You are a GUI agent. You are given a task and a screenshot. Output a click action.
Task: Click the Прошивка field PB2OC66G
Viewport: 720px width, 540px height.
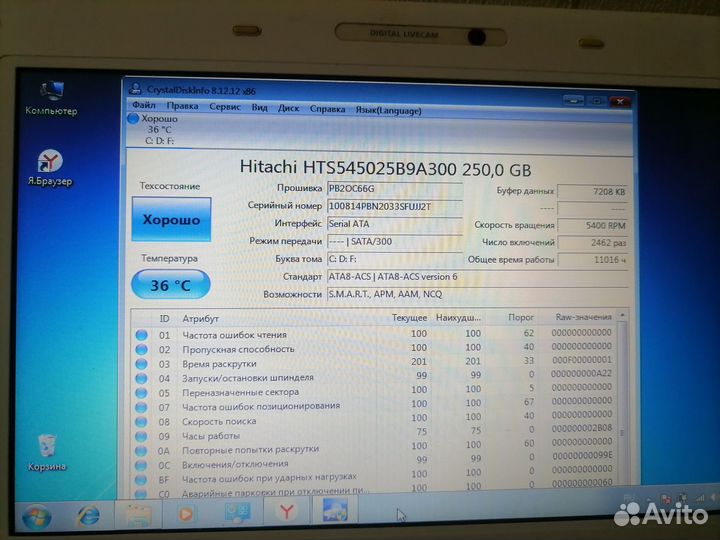[394, 189]
